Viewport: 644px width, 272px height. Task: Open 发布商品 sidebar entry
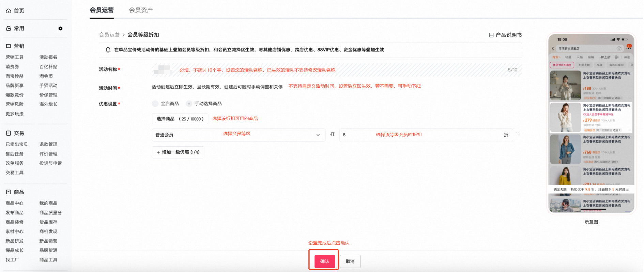pyautogui.click(x=15, y=213)
